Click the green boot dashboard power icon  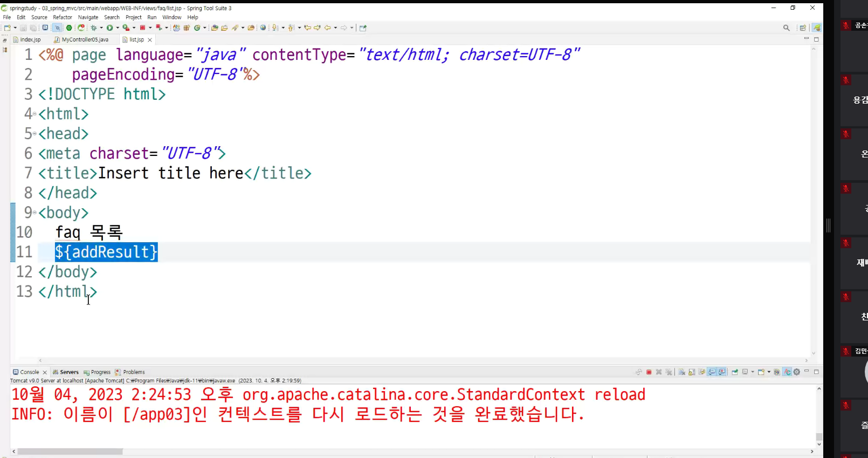click(x=69, y=28)
